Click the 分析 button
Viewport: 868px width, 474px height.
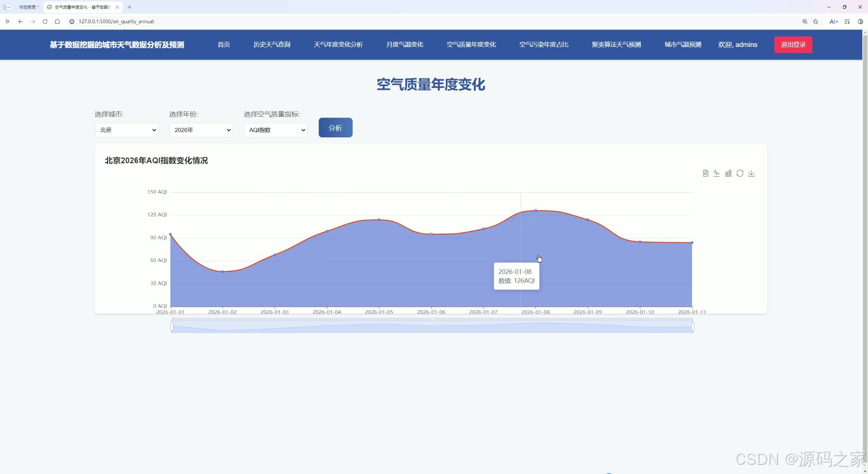(336, 128)
